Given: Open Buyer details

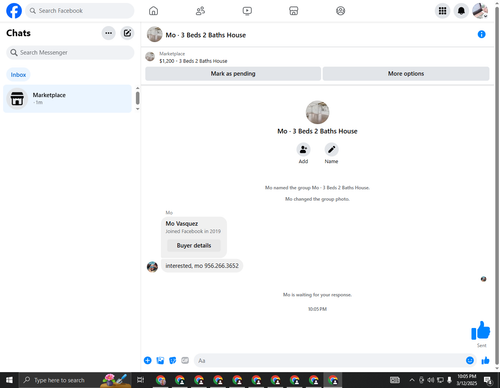Looking at the screenshot, I should (194, 246).
